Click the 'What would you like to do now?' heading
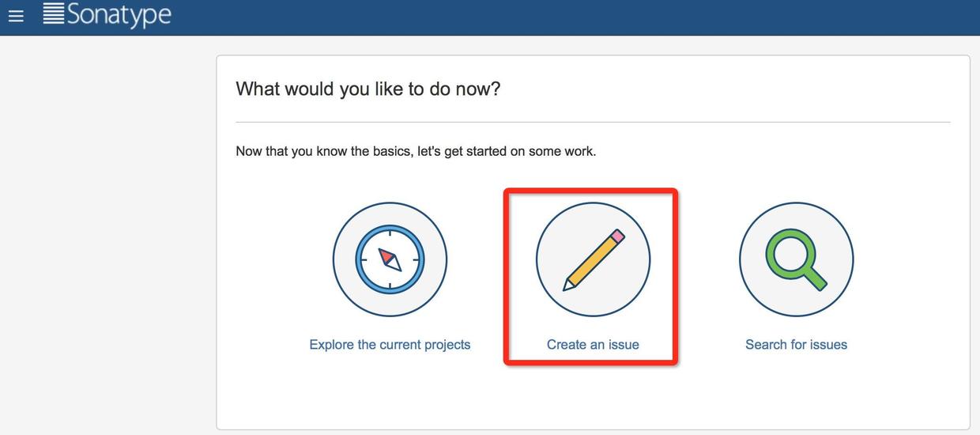Image resolution: width=980 pixels, height=435 pixels. click(x=367, y=89)
